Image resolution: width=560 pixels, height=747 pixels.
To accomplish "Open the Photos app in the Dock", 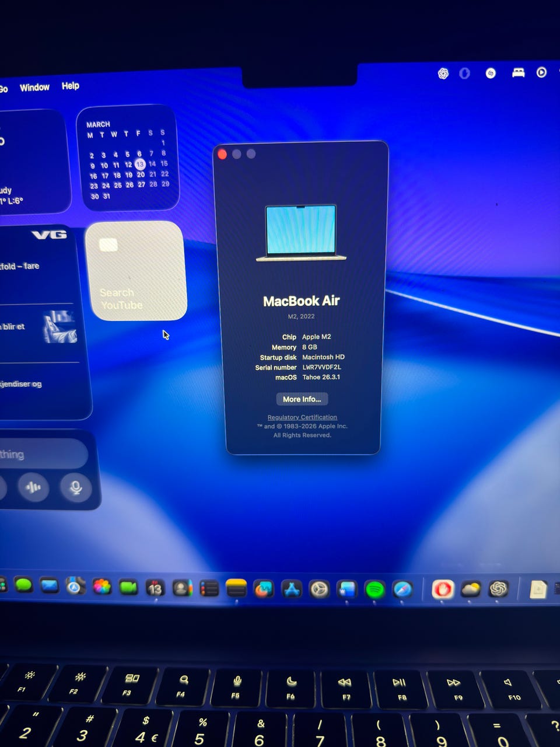I will (x=102, y=587).
